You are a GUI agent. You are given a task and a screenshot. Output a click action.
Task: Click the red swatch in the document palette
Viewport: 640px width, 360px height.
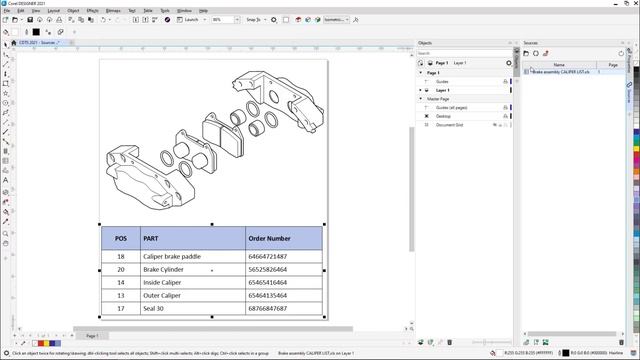click(40, 344)
